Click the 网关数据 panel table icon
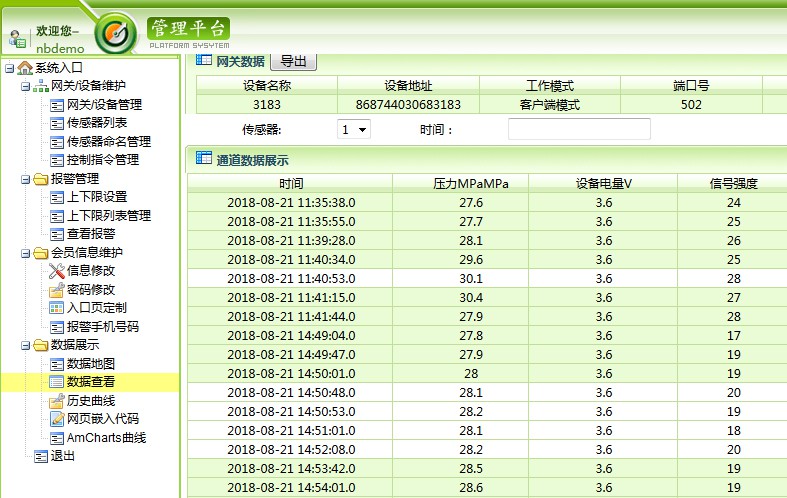The width and height of the screenshot is (787, 498). click(x=203, y=61)
